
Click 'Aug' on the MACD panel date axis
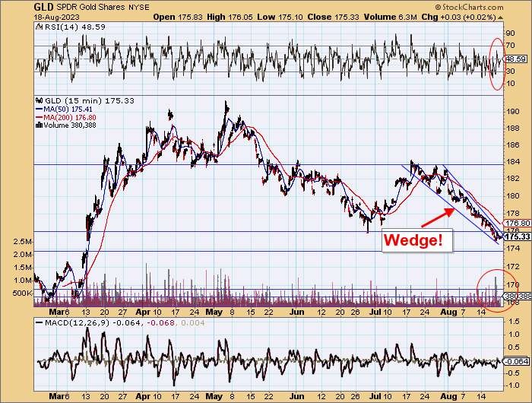tap(449, 396)
